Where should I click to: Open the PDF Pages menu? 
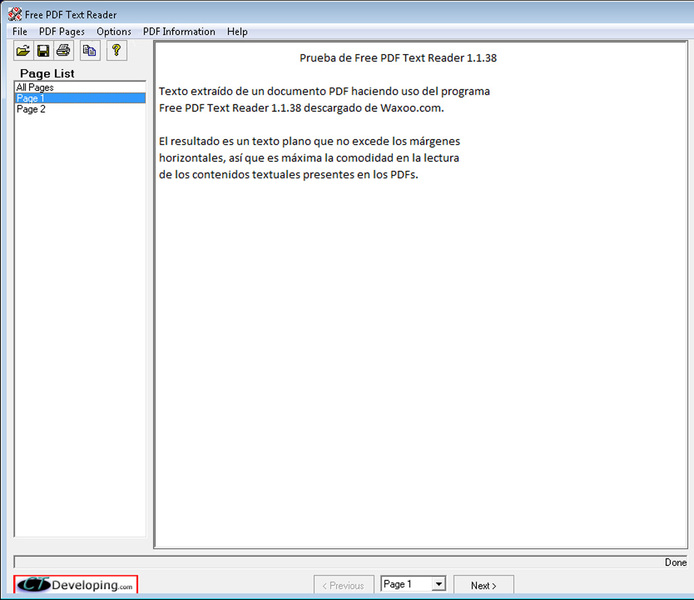point(62,31)
